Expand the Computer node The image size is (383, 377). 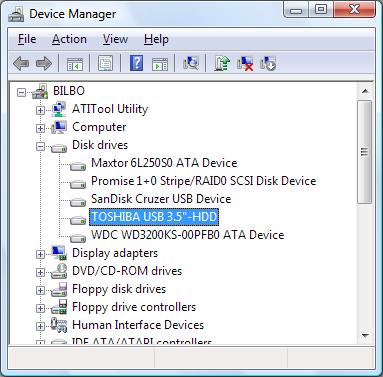pos(40,128)
